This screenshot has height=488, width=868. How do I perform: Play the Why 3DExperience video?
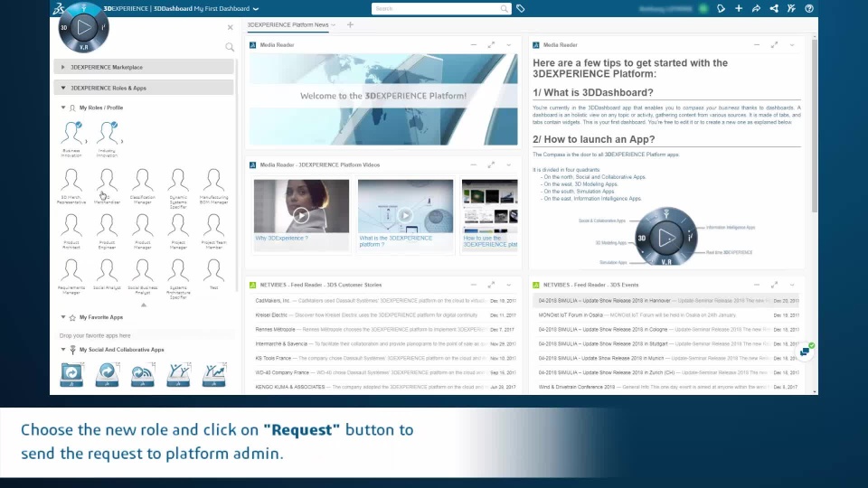click(x=301, y=215)
